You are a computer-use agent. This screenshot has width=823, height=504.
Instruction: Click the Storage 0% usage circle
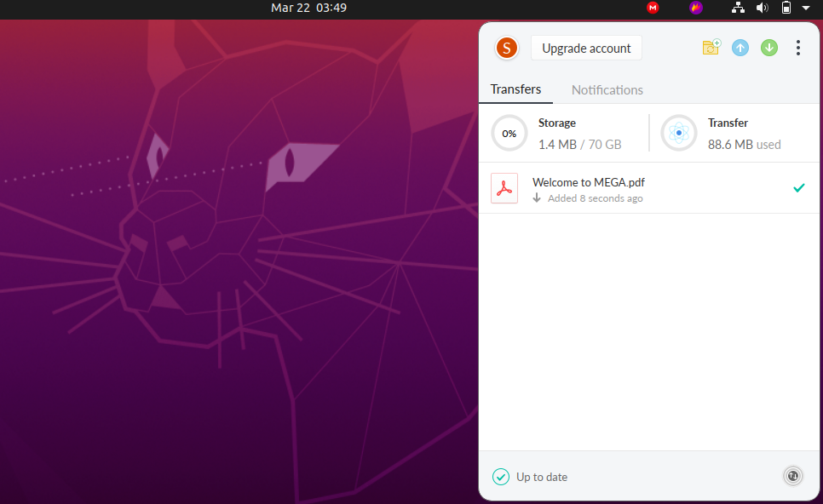(509, 133)
